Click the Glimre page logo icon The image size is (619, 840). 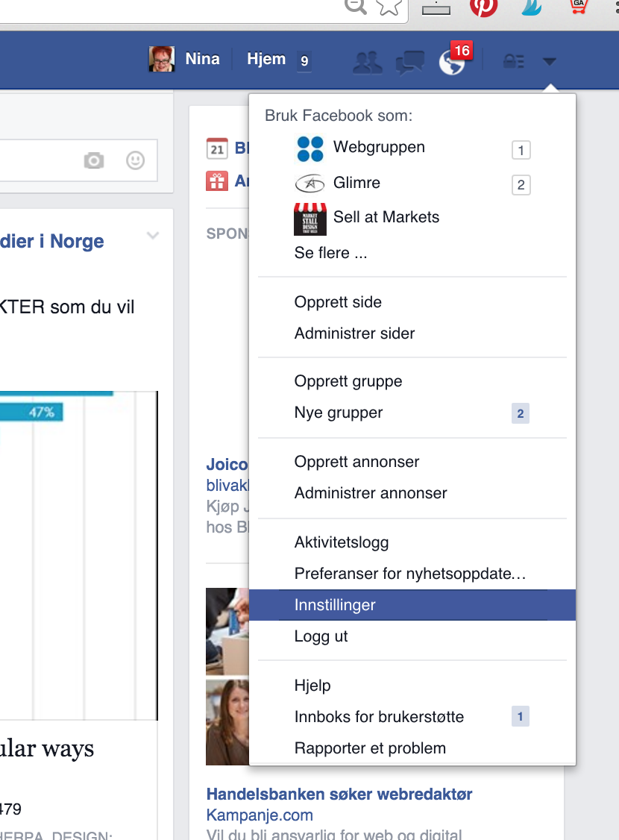(x=310, y=184)
